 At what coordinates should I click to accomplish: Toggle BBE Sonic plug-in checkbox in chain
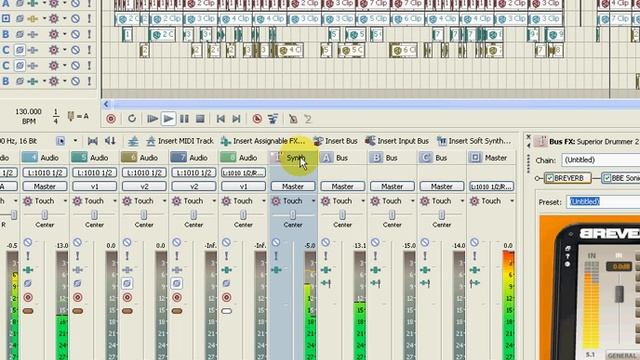607,178
